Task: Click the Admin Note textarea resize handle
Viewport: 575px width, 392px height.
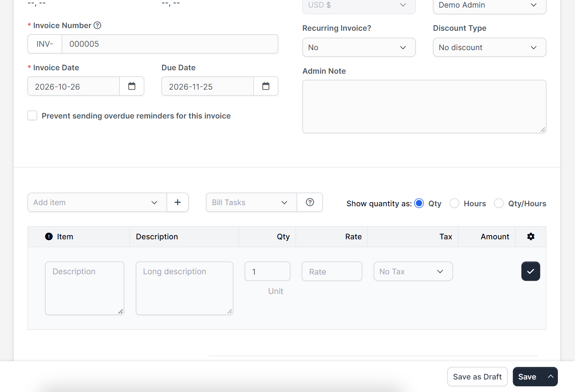Action: 543,130
